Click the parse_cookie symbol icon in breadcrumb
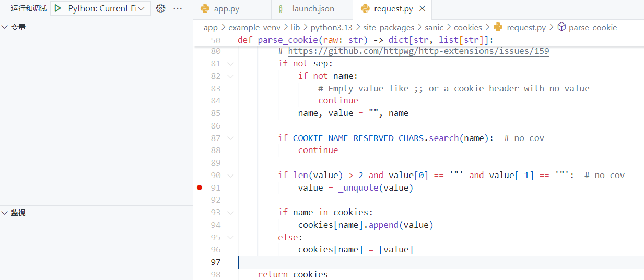 [x=561, y=27]
